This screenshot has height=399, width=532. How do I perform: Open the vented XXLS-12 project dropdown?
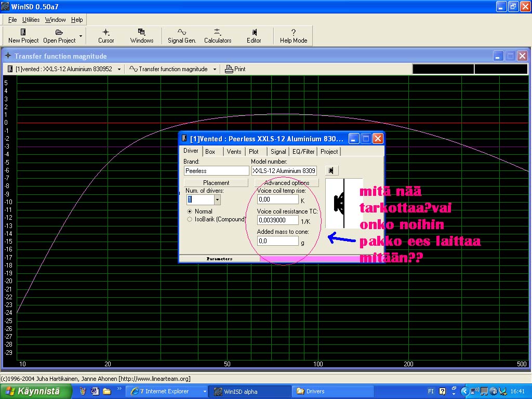pos(119,69)
